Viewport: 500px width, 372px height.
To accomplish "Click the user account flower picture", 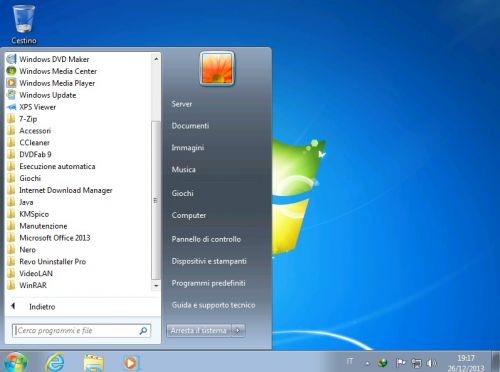I will pos(217,69).
